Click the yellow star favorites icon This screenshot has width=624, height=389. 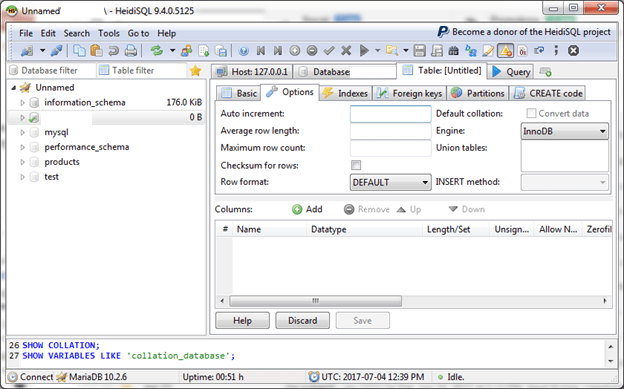pos(195,71)
